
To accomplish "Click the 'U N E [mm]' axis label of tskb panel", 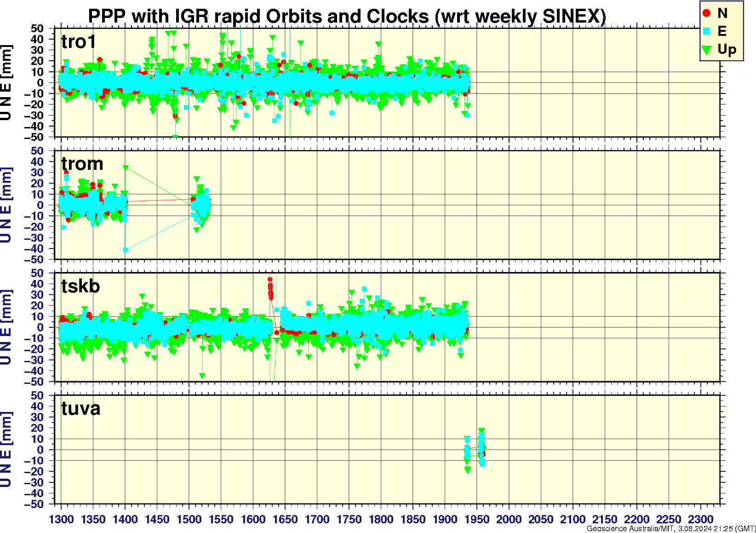I will tap(6, 327).
